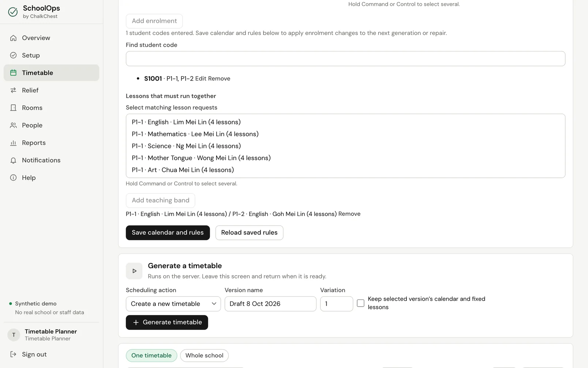Click Save calendar and rules button
The width and height of the screenshot is (588, 368).
coord(168,233)
